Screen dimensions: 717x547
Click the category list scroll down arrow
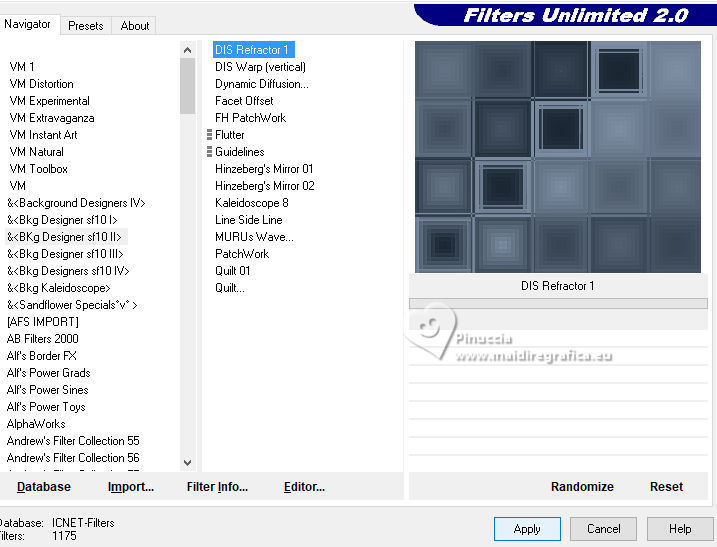point(187,462)
